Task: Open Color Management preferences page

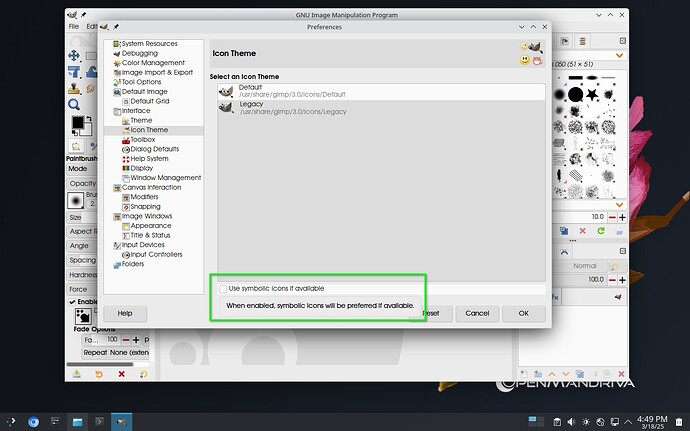Action: (153, 63)
